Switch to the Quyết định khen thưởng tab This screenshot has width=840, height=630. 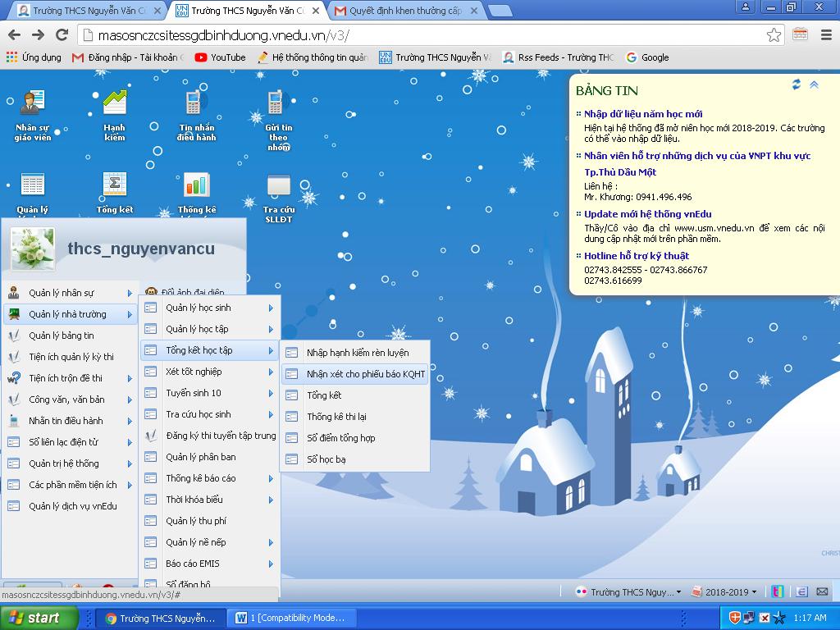coord(405,11)
